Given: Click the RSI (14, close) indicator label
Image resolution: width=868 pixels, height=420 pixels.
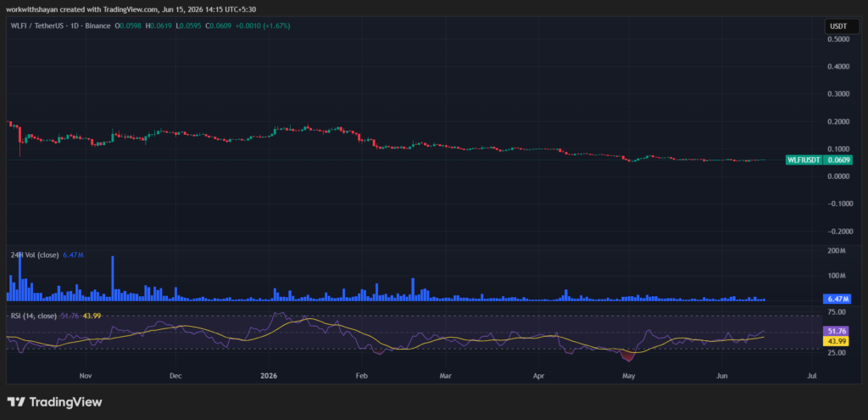Looking at the screenshot, I should tap(33, 316).
